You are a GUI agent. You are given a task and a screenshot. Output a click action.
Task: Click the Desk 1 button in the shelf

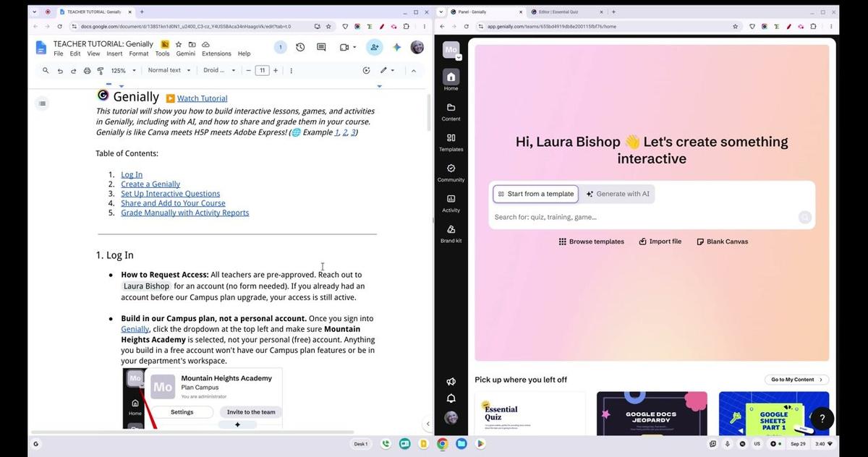coord(360,443)
